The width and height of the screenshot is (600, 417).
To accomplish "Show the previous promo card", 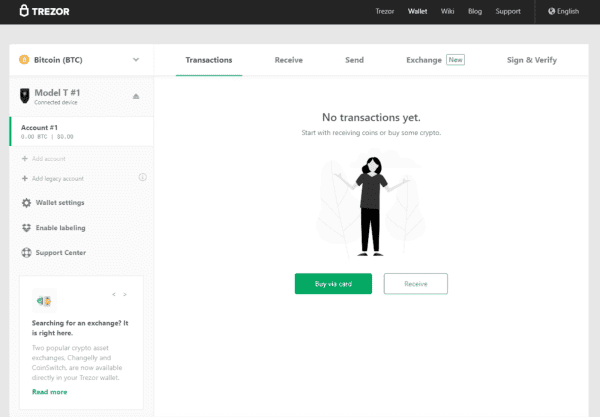I will point(114,294).
